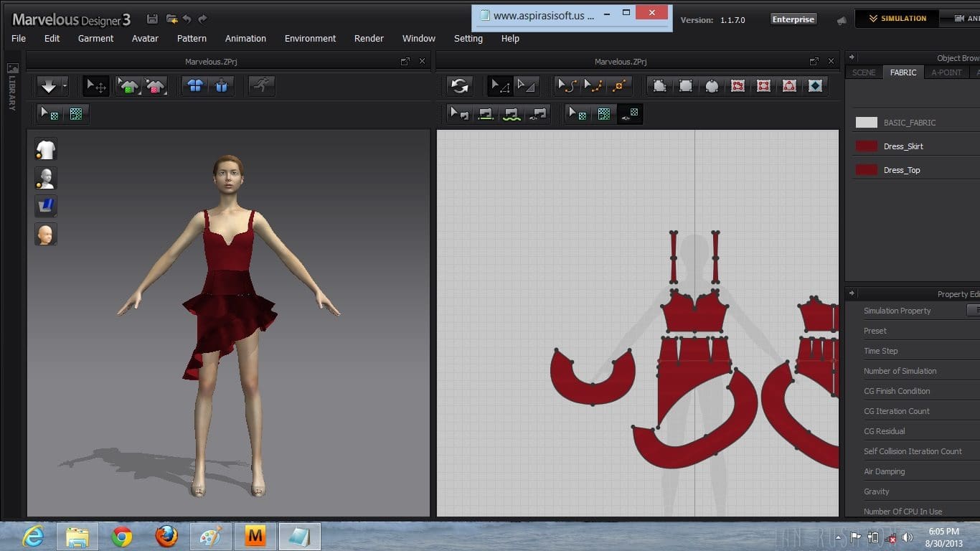Open Internet Explorer from the taskbar
Viewport: 980px width, 551px height.
[33, 537]
